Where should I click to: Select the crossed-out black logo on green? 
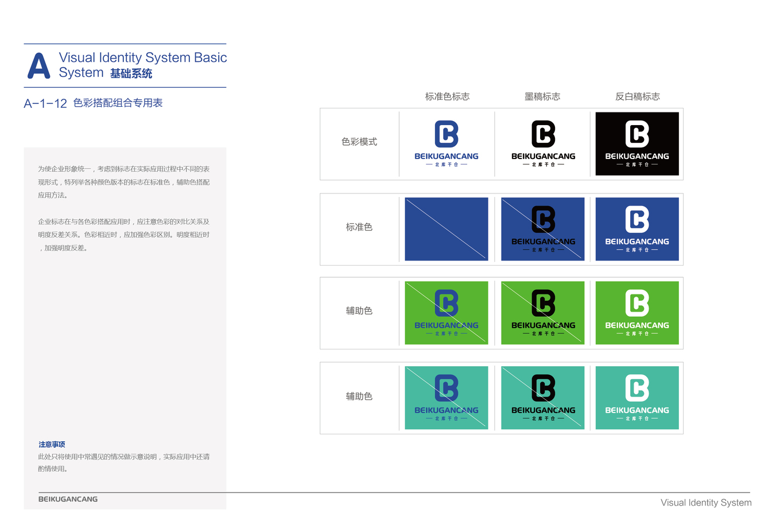[x=543, y=313]
